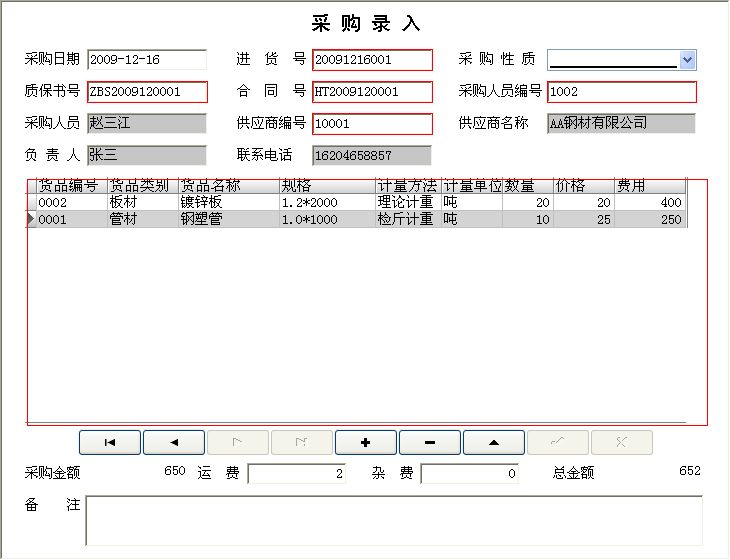Click the disabled next record arrow
This screenshot has height=560, width=730.
click(238, 443)
